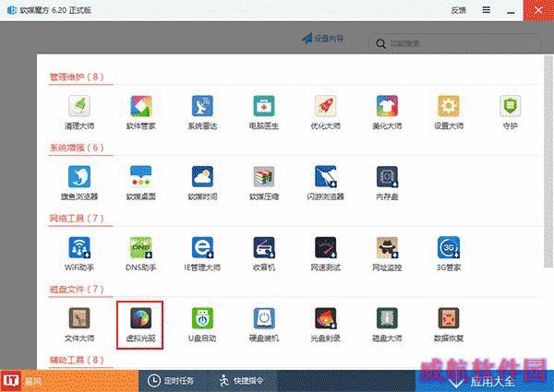Launch 优化大师 rocket icon
The image size is (554, 392).
[x=325, y=106]
